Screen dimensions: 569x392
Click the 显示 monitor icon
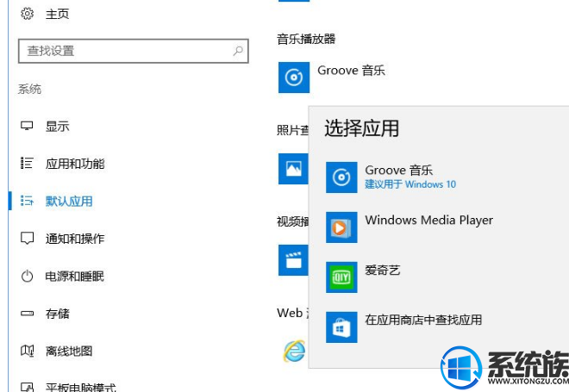coord(27,126)
